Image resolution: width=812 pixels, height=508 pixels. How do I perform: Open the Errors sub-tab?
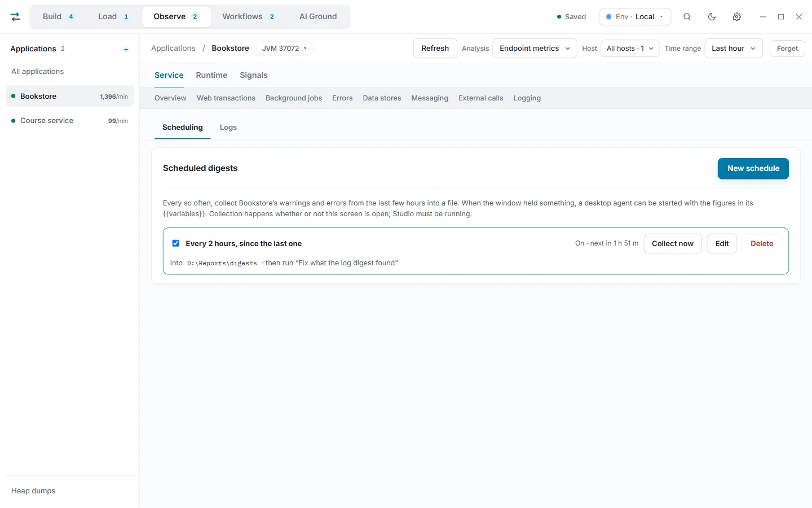pos(342,98)
